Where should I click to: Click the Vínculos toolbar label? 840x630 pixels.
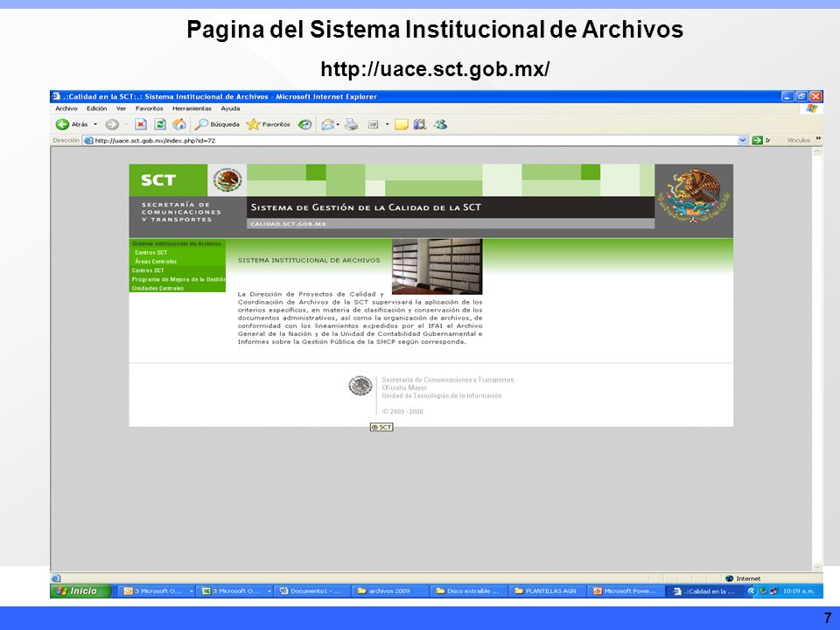799,140
